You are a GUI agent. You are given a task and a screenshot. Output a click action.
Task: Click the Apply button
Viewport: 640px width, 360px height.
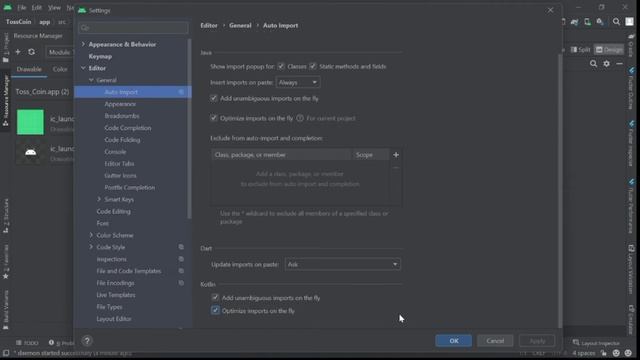tap(537, 340)
